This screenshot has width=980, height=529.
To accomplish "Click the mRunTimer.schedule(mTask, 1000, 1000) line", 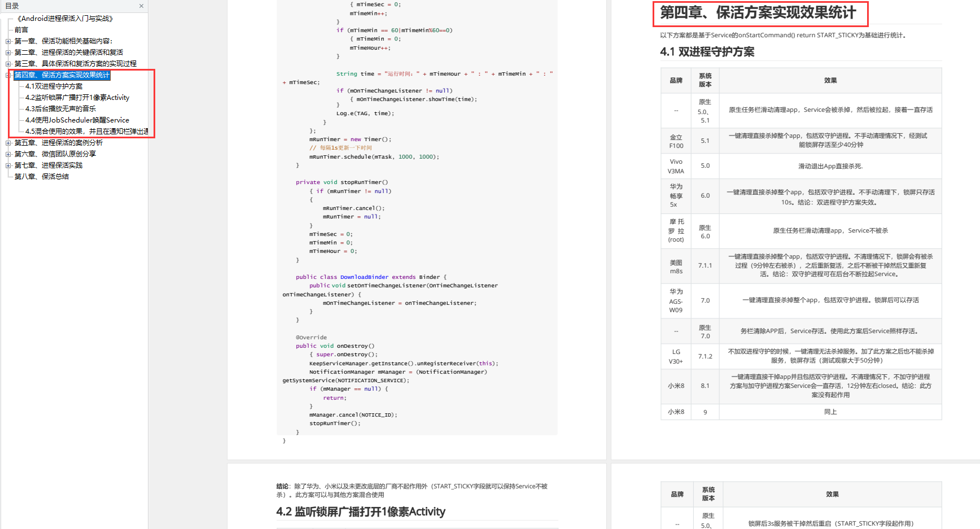I will click(x=374, y=157).
